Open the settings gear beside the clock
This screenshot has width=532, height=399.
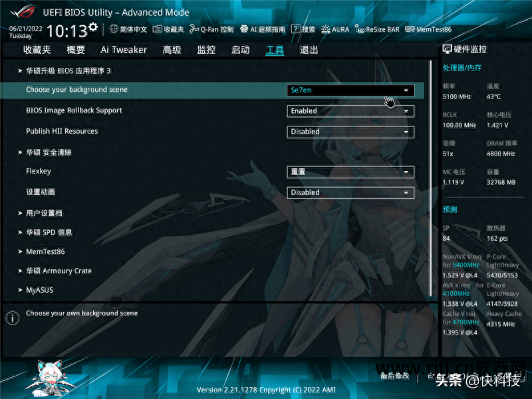[93, 27]
